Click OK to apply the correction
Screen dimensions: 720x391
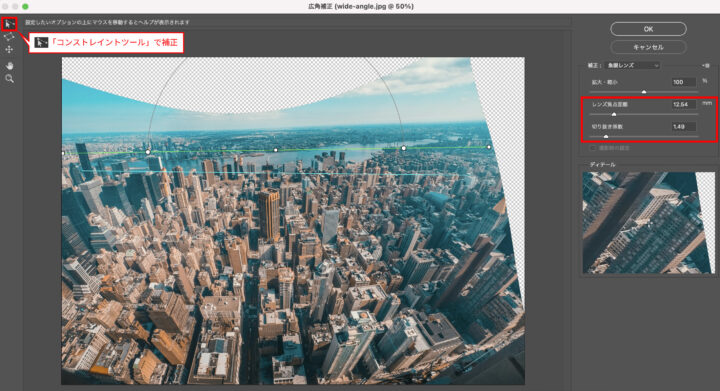[648, 29]
